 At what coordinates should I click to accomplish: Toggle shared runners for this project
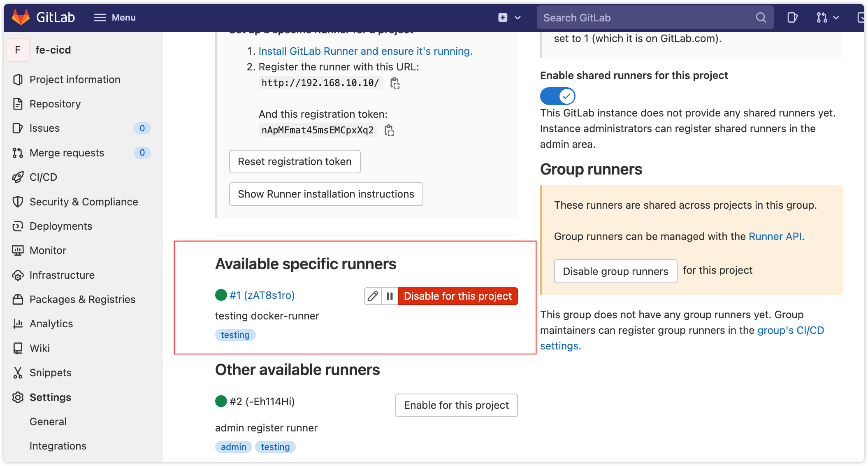point(557,96)
